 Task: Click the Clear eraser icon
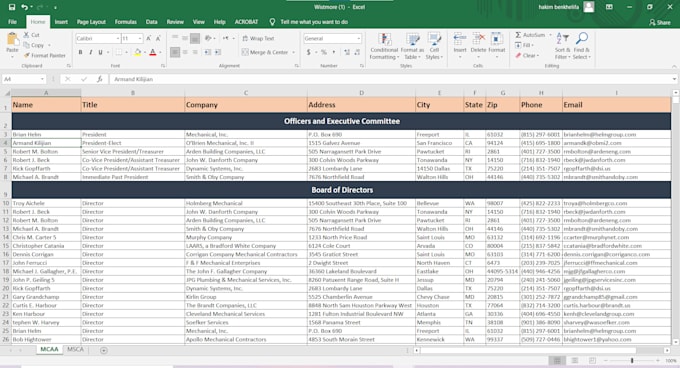pyautogui.click(x=518, y=55)
